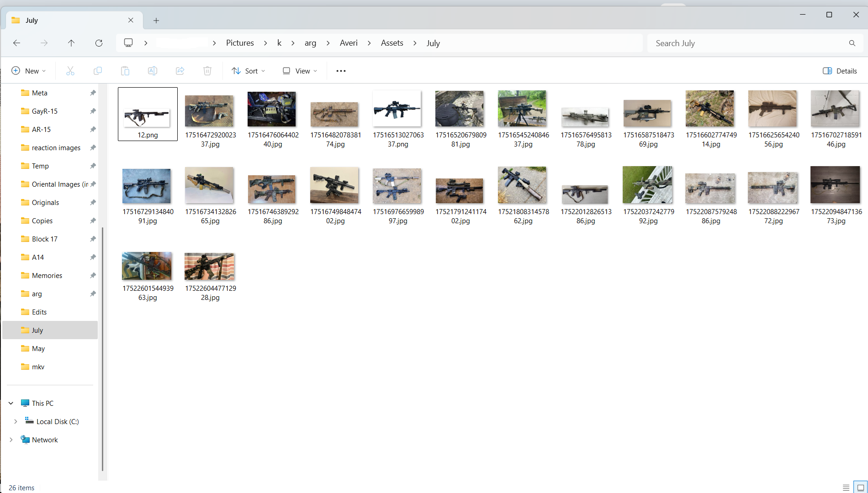Click the Rename icon in toolbar

coord(152,71)
